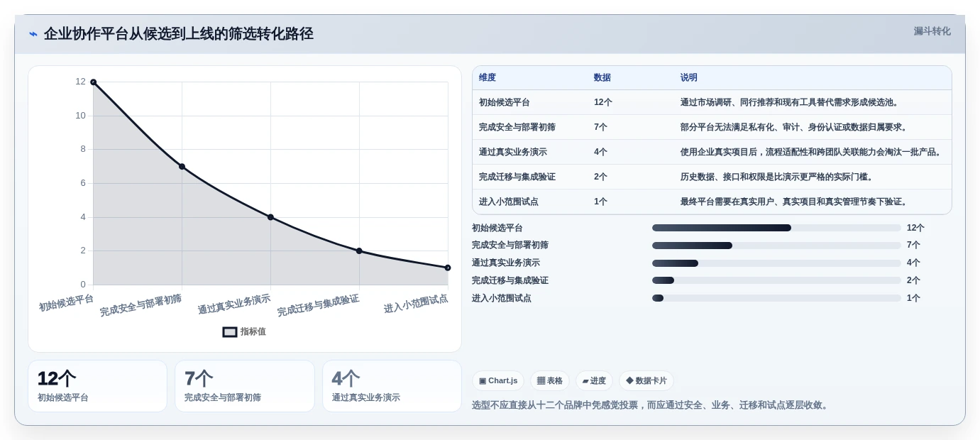Select the 完成安全与部署初筛 table cell
This screenshot has height=440, width=980.
click(x=517, y=127)
